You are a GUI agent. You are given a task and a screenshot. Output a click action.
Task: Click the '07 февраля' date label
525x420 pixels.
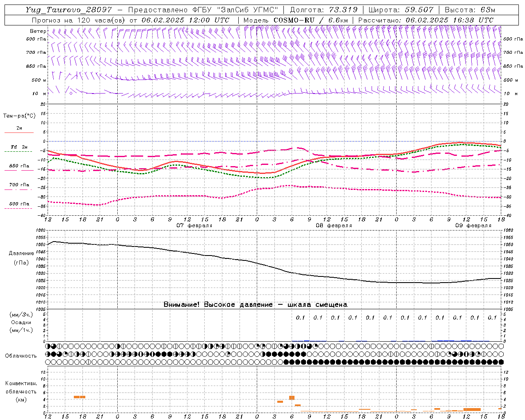pos(194,226)
